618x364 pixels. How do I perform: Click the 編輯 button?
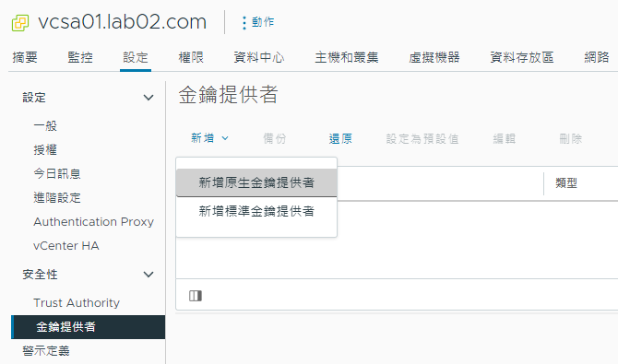coord(505,138)
